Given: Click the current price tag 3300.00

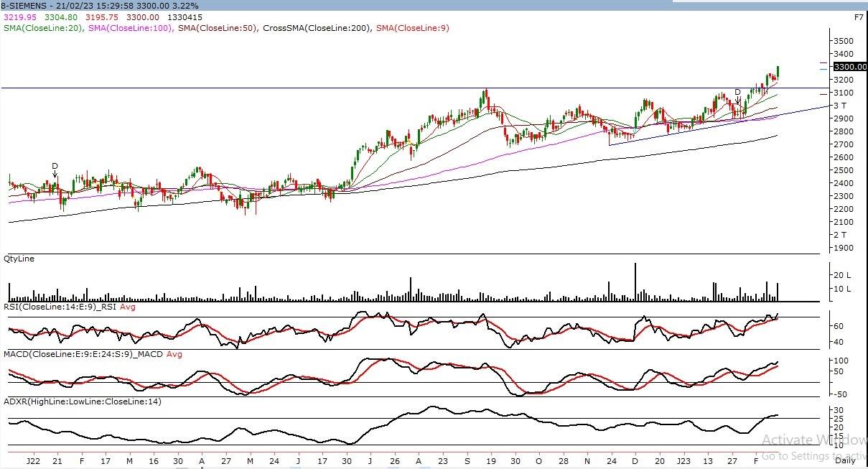Looking at the screenshot, I should (x=849, y=66).
